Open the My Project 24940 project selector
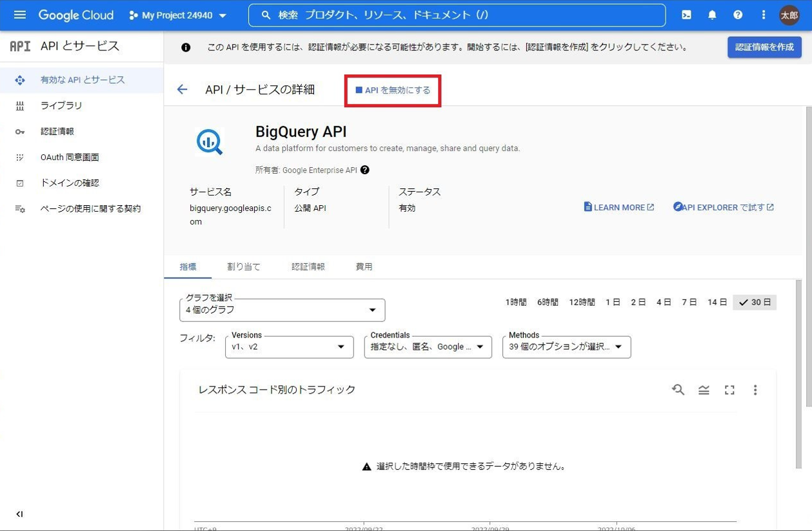This screenshot has width=812, height=531. pyautogui.click(x=178, y=15)
